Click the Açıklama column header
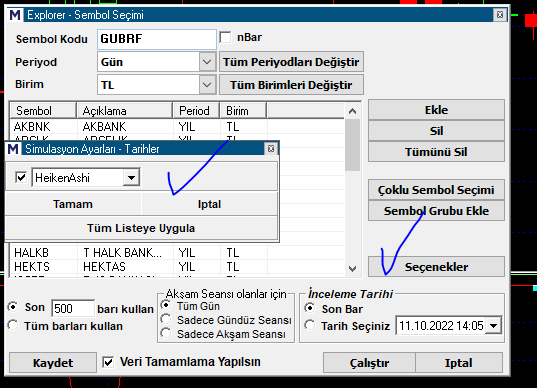The image size is (537, 388). point(124,111)
